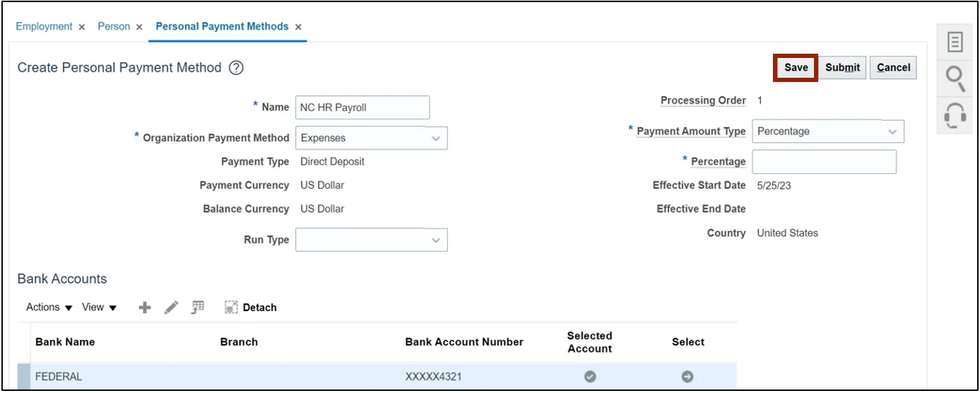980x393 pixels.
Task: Open the View menu in Bank Accounts
Action: pyautogui.click(x=99, y=307)
